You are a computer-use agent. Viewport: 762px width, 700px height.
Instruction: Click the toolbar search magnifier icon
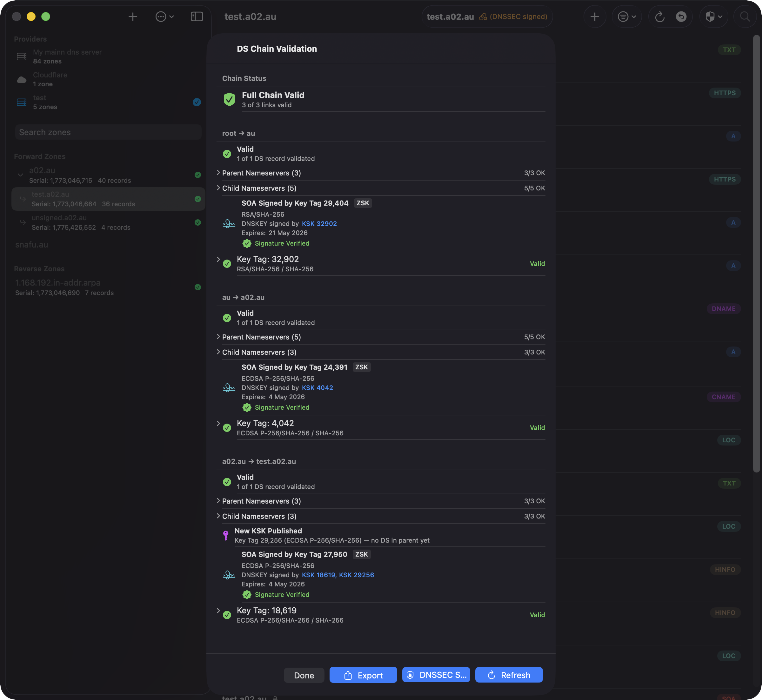click(745, 17)
